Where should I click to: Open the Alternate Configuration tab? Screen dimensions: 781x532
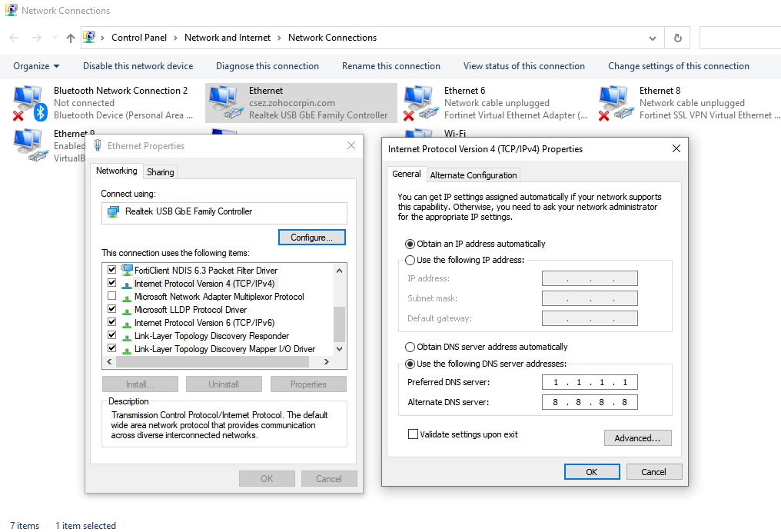(x=473, y=175)
